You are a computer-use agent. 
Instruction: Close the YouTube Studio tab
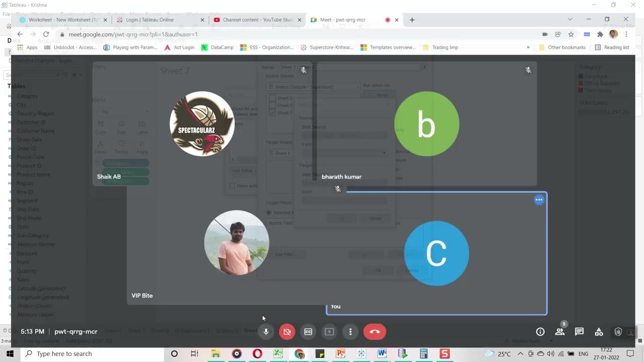click(x=299, y=20)
